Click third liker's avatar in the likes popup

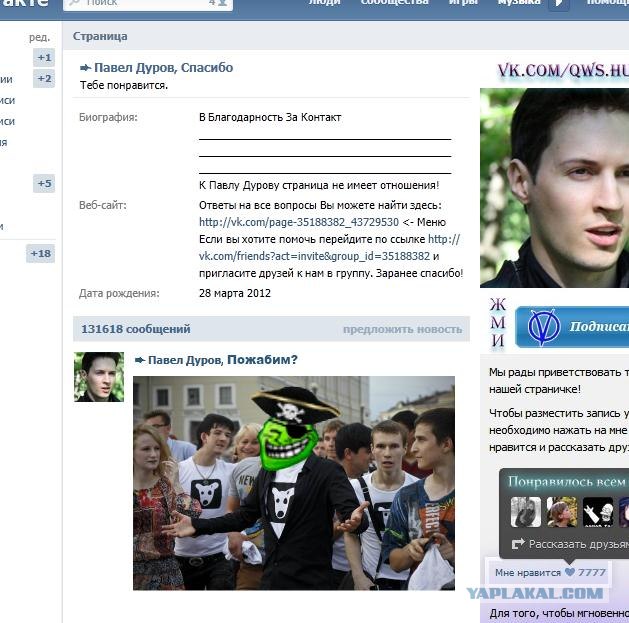[x=598, y=512]
